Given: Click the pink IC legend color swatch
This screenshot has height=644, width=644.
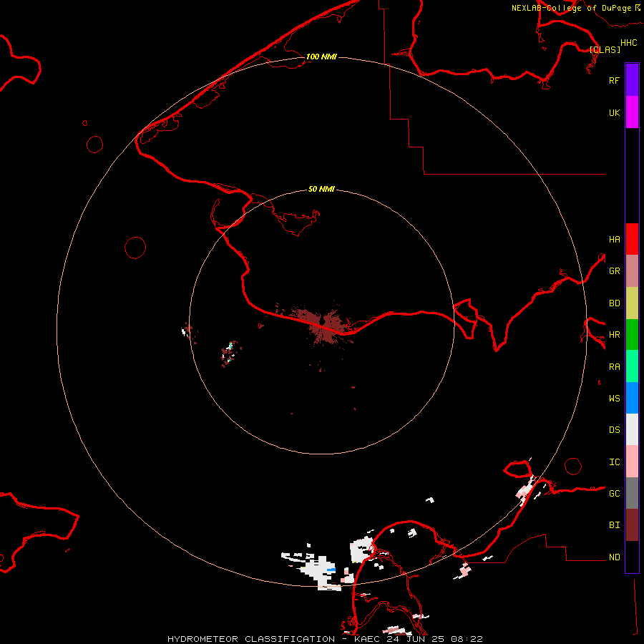Looking at the screenshot, I should tap(632, 462).
